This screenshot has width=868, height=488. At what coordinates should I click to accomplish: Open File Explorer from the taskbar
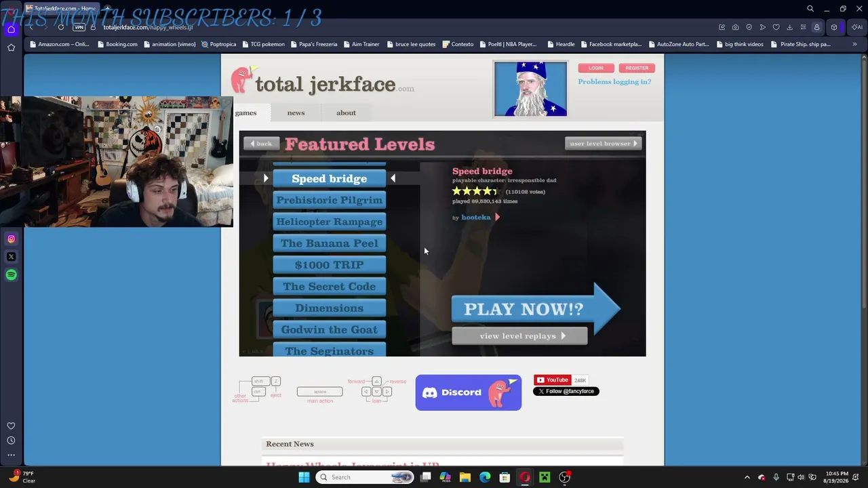465,477
